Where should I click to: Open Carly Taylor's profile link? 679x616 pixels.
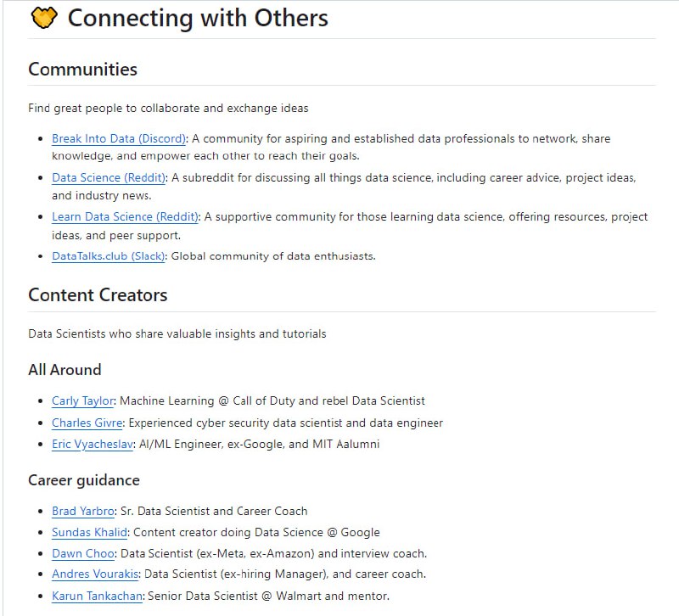point(82,400)
